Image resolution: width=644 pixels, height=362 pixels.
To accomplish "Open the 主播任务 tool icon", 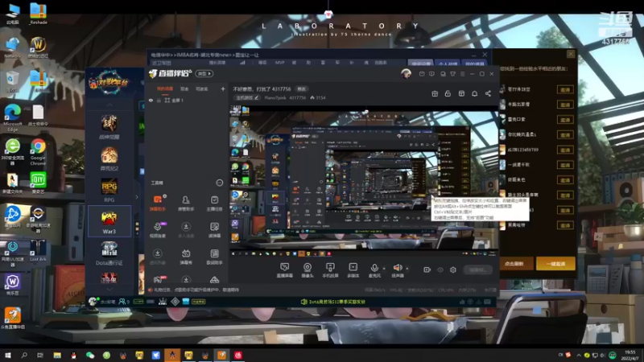I will point(214,203).
